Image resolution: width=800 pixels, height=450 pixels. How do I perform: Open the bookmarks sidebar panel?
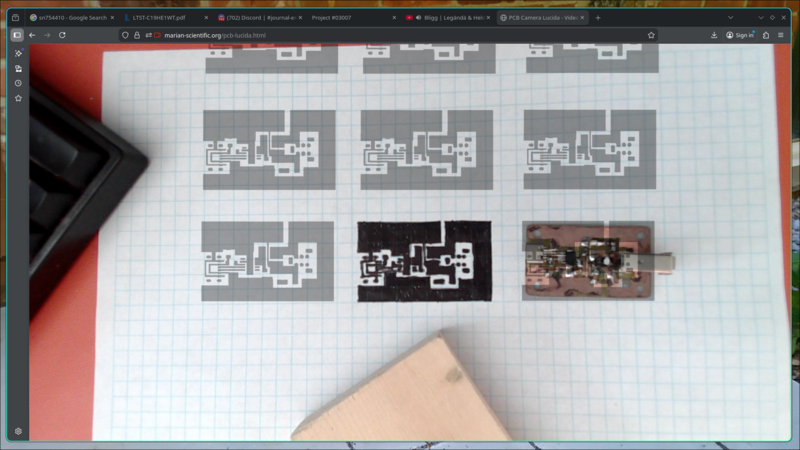(x=18, y=98)
